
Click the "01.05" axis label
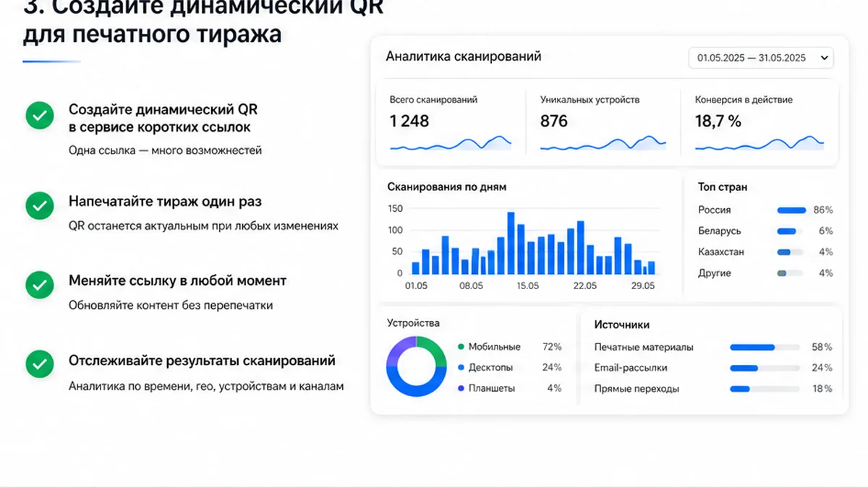416,286
